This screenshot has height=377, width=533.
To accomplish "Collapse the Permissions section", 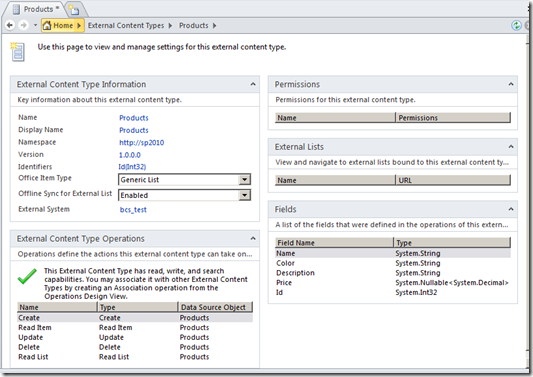I will [511, 84].
